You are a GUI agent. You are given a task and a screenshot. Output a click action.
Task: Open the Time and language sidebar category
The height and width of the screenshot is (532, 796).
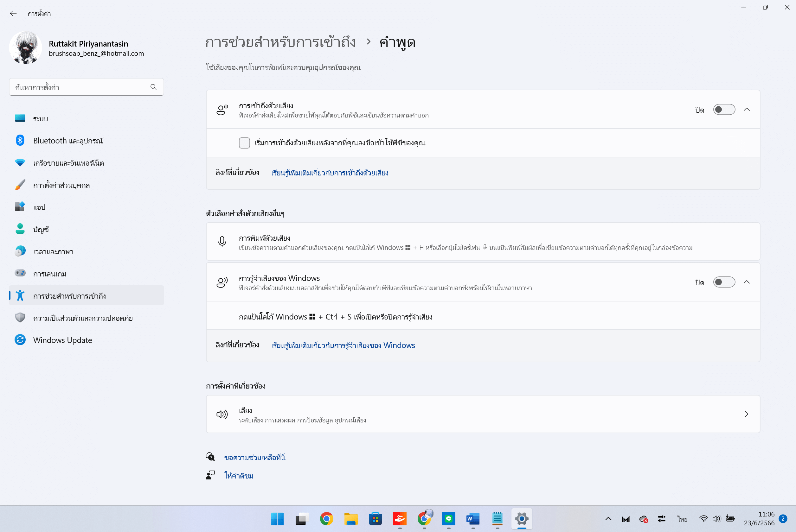click(53, 252)
